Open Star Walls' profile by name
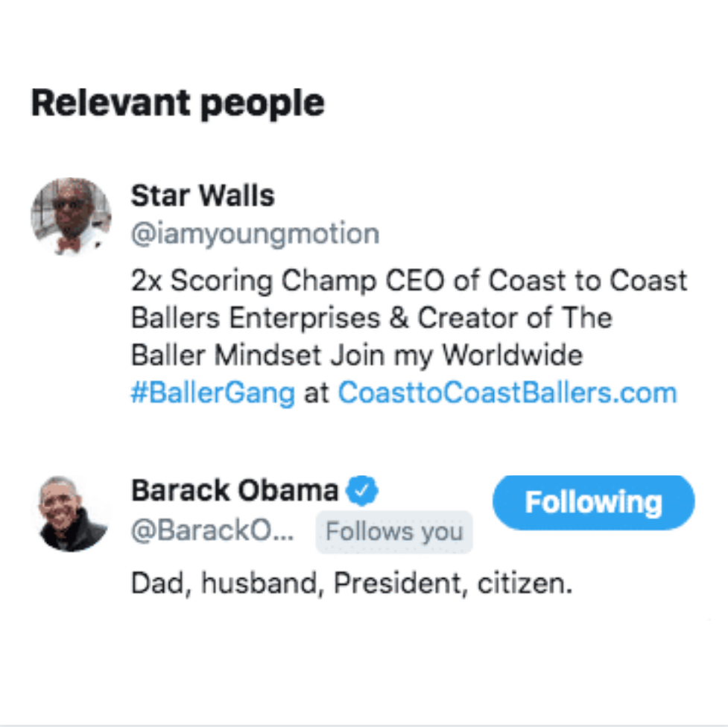 tap(203, 196)
